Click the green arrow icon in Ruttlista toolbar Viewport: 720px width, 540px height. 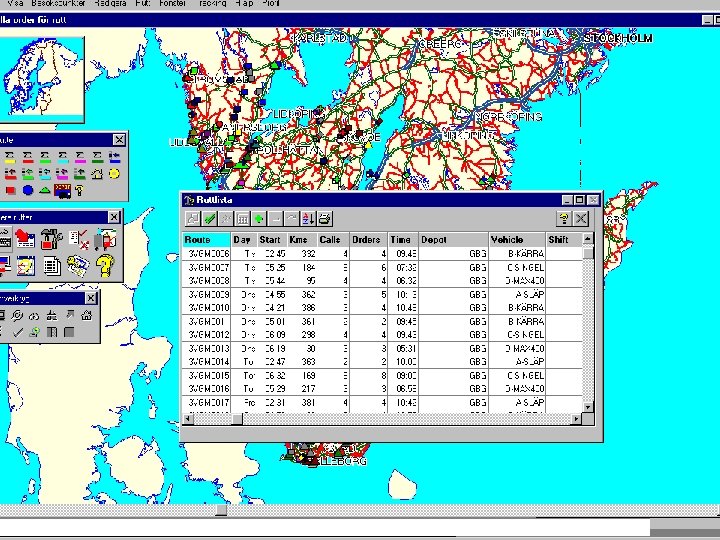click(x=259, y=218)
